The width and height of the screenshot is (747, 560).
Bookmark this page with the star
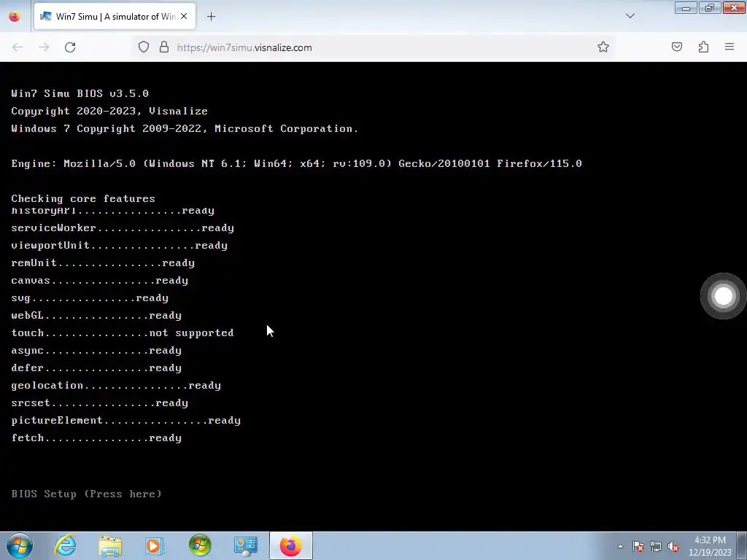click(603, 47)
